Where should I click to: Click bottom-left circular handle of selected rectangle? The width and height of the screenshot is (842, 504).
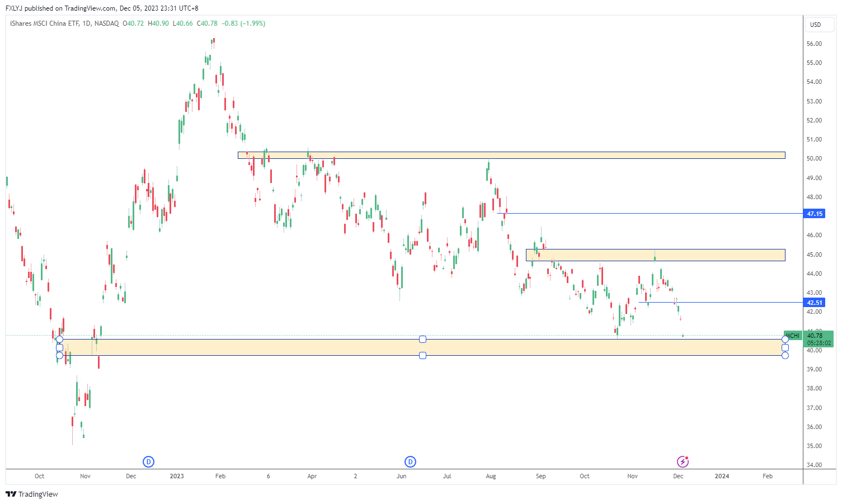pyautogui.click(x=59, y=355)
